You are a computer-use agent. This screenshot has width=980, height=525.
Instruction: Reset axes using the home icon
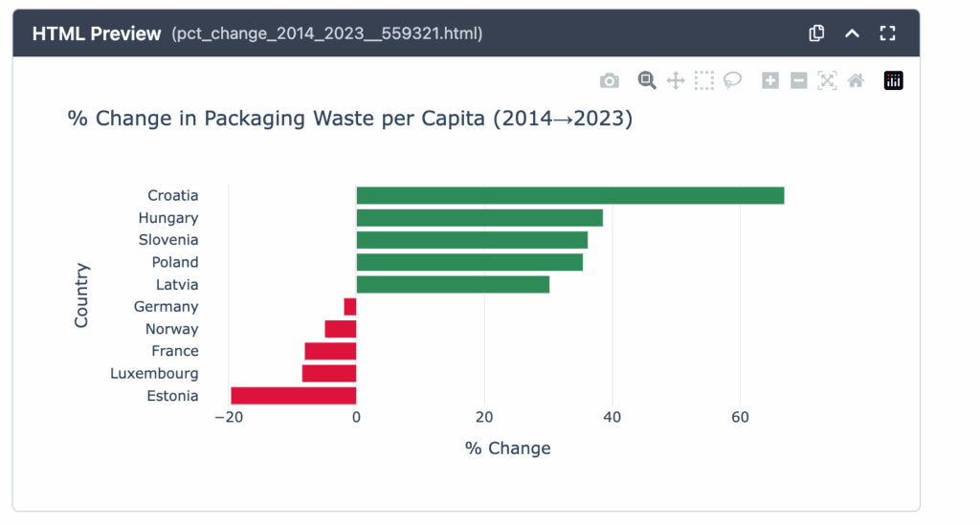tap(856, 81)
